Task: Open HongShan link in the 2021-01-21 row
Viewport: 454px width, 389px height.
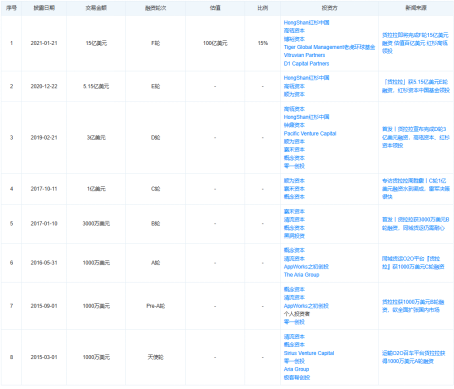Action: (x=306, y=23)
